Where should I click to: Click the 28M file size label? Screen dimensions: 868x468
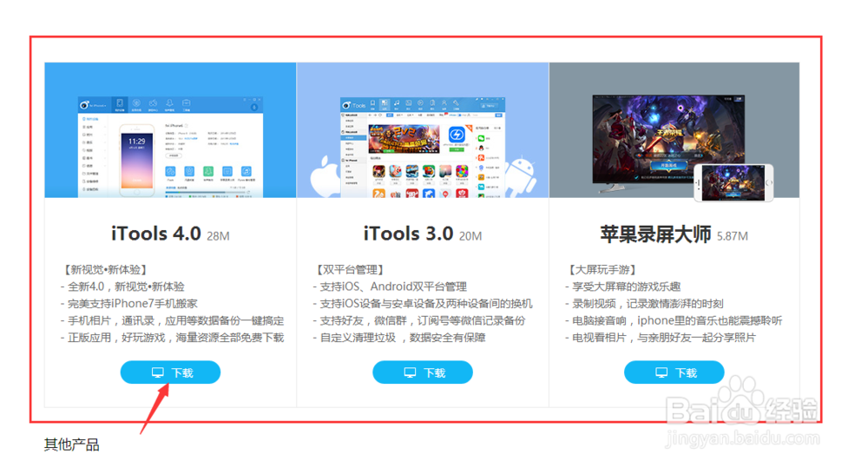pyautogui.click(x=218, y=236)
